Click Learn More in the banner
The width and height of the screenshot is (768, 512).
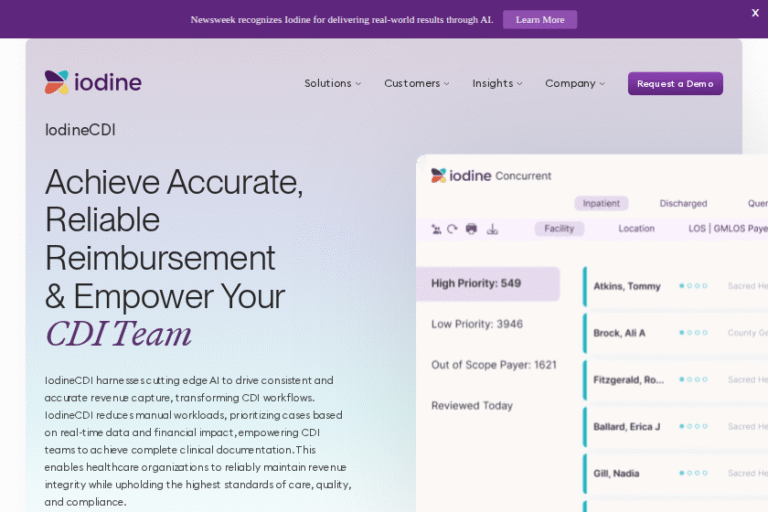(540, 20)
